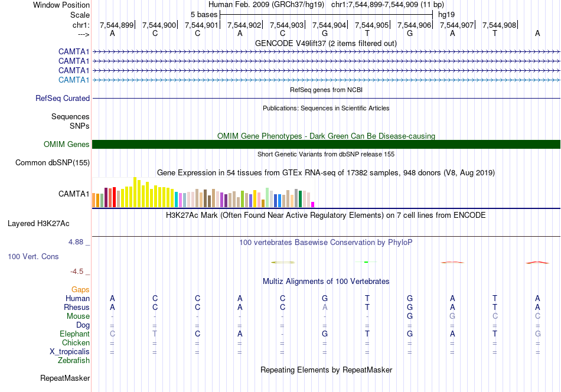Viewport: 561px width, 392px height.
Task: Open the RefSeq Curated track label
Action: click(x=63, y=98)
